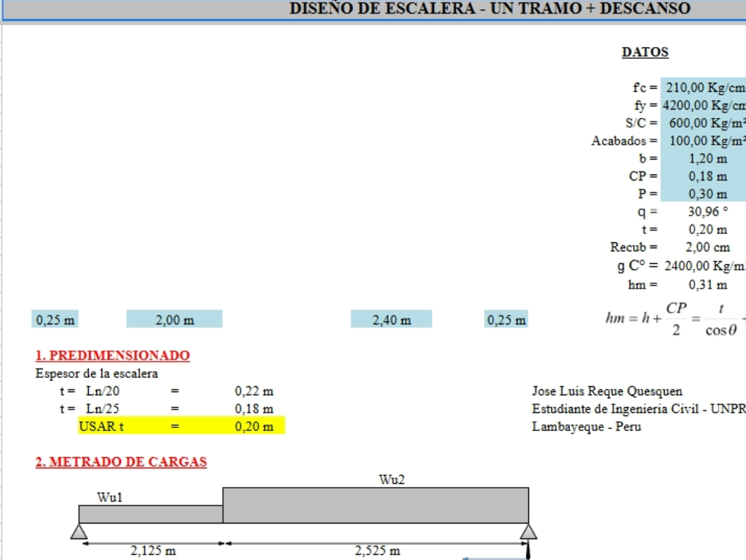The image size is (746, 560).
Task: Click the P value cell 0,30 m
Action: (x=703, y=194)
